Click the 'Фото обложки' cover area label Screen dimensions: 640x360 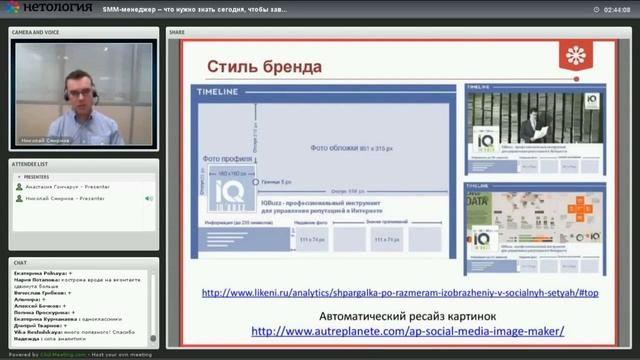(x=351, y=148)
